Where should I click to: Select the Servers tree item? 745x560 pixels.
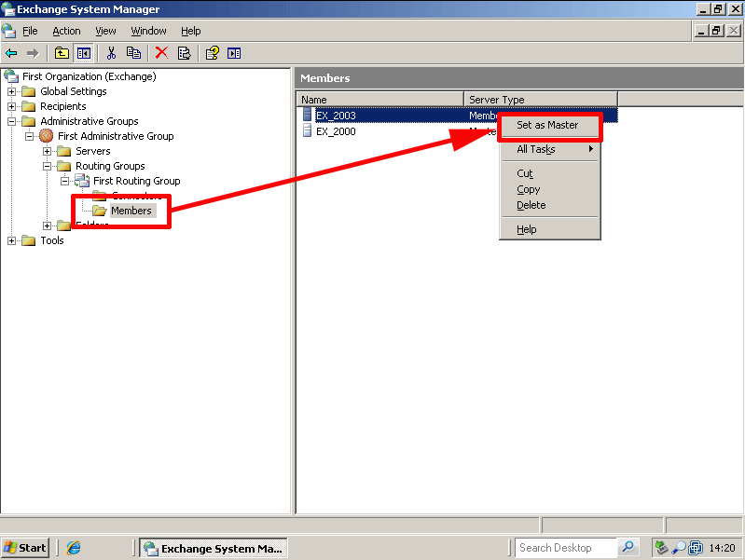93,151
